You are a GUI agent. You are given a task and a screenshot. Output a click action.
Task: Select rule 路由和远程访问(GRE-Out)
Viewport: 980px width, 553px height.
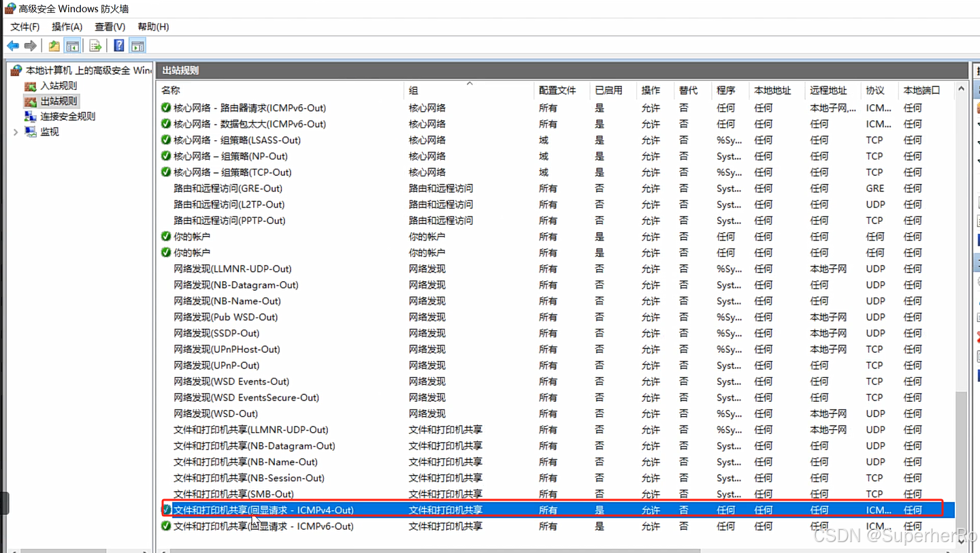[228, 188]
